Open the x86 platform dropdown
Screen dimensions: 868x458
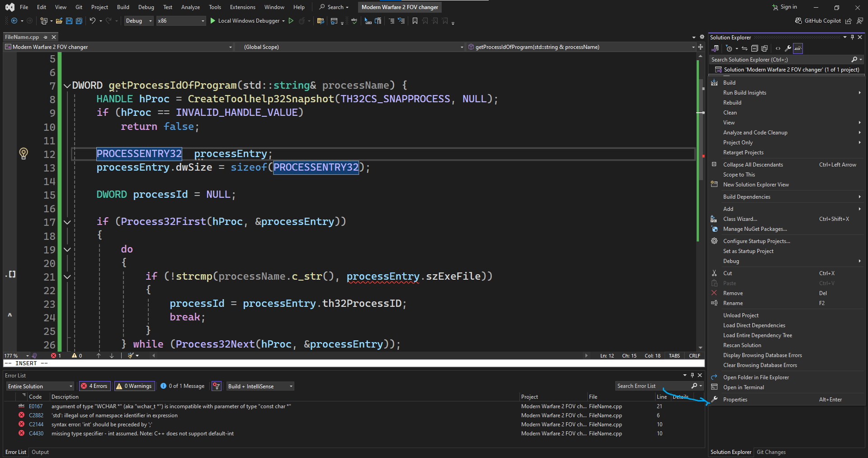(x=181, y=21)
